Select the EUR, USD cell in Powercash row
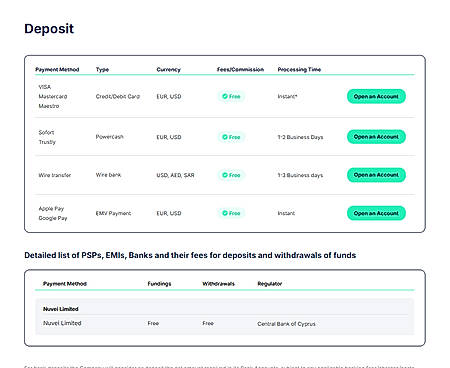The image size is (450, 368). point(169,137)
